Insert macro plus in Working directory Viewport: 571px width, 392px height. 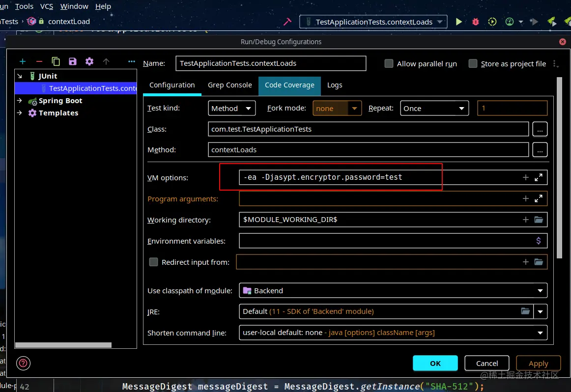pyautogui.click(x=525, y=220)
